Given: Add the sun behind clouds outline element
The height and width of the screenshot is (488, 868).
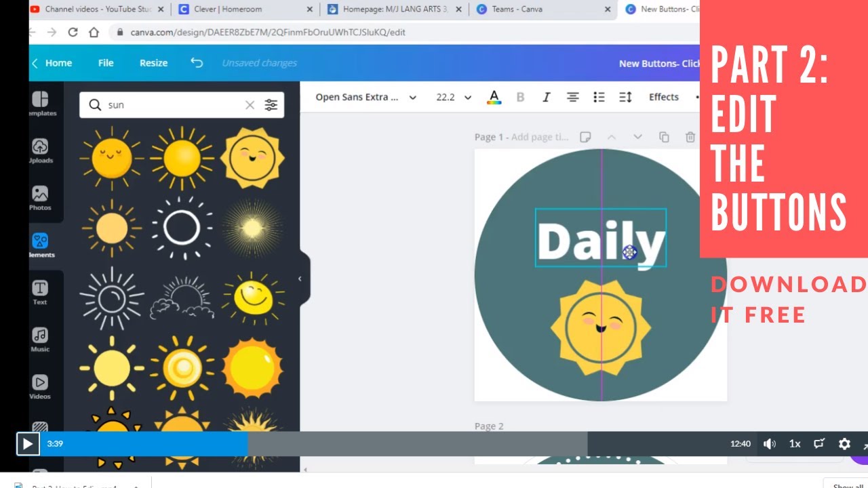Looking at the screenshot, I should coord(182,299).
